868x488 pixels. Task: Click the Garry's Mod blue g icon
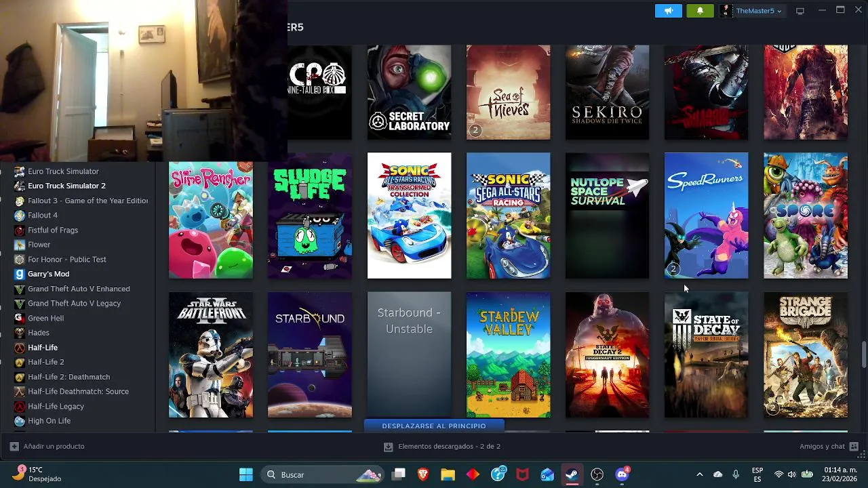[x=20, y=274]
